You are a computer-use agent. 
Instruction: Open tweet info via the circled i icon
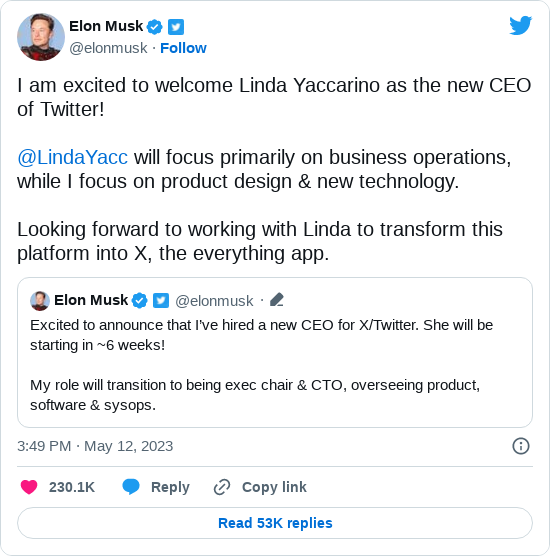pyautogui.click(x=521, y=446)
